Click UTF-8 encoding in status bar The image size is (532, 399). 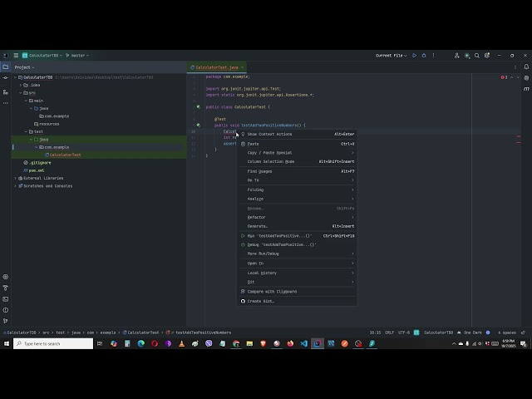pyautogui.click(x=404, y=332)
